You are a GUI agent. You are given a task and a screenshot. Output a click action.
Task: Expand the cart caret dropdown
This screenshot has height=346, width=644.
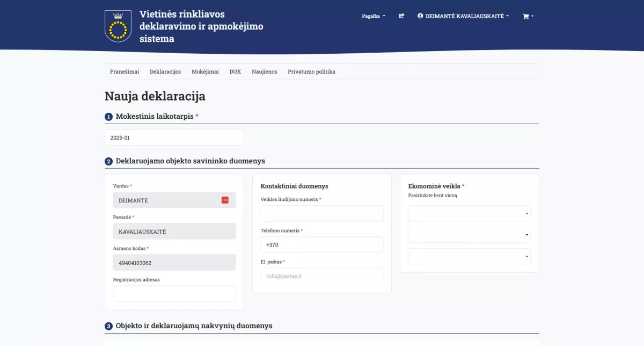[x=532, y=16]
